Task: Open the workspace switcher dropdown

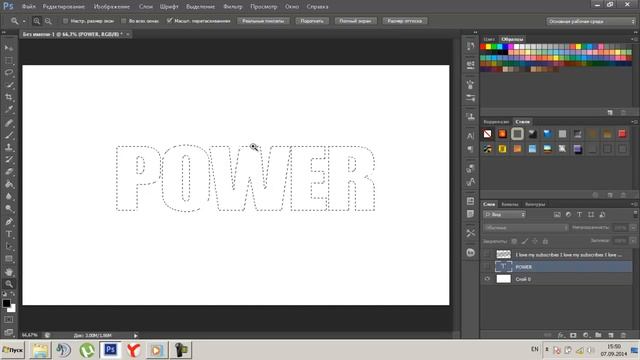Action: [591, 21]
